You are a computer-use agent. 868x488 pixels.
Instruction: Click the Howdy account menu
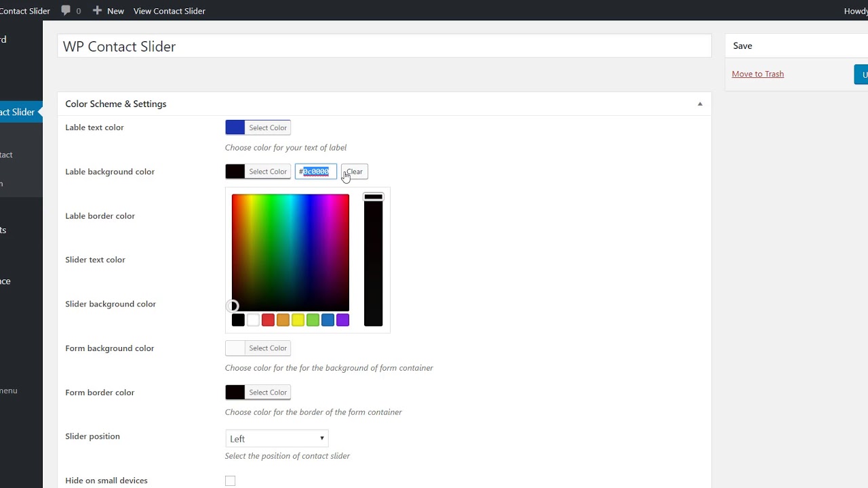[x=856, y=11]
